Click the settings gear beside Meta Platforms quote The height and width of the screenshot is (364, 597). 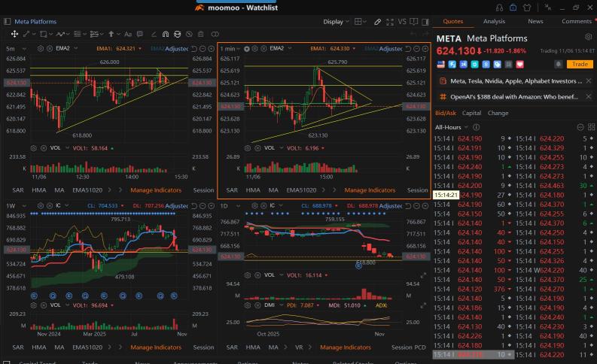(588, 37)
